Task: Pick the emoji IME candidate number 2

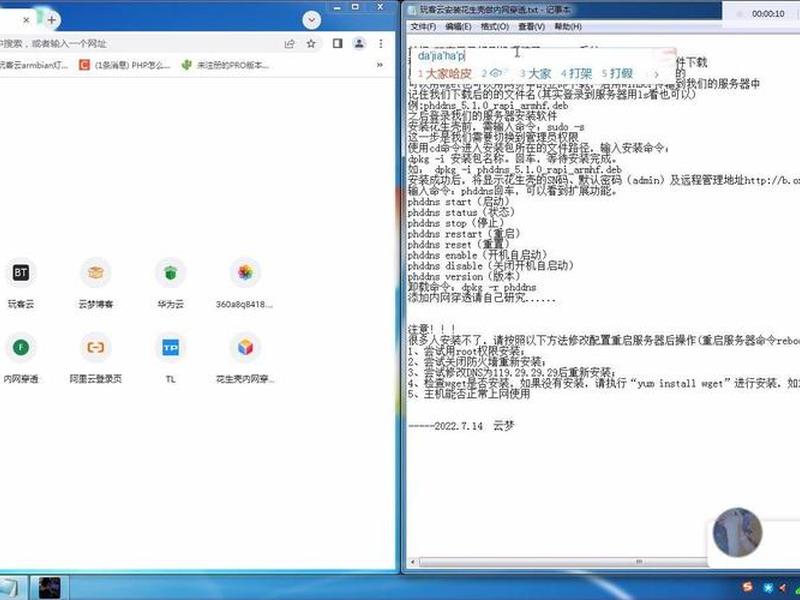Action: tap(493, 74)
